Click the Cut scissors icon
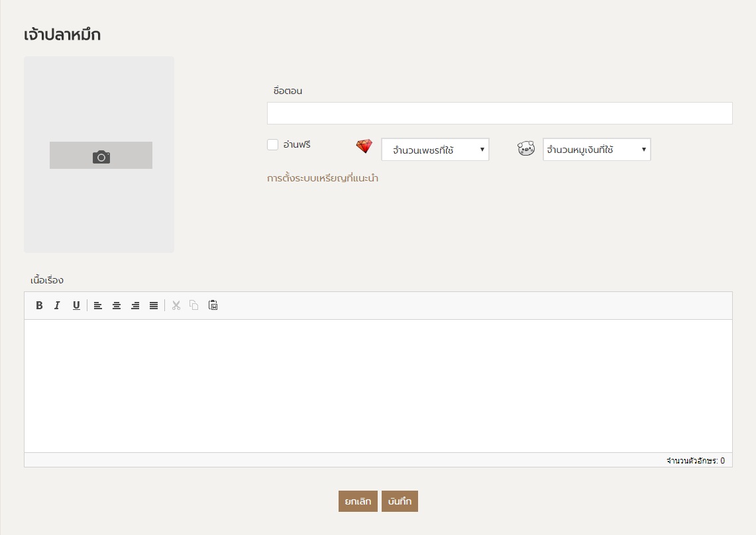The height and width of the screenshot is (535, 756). (176, 305)
